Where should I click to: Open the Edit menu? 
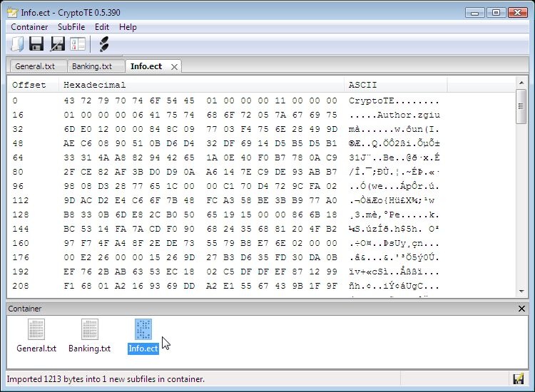coord(102,27)
